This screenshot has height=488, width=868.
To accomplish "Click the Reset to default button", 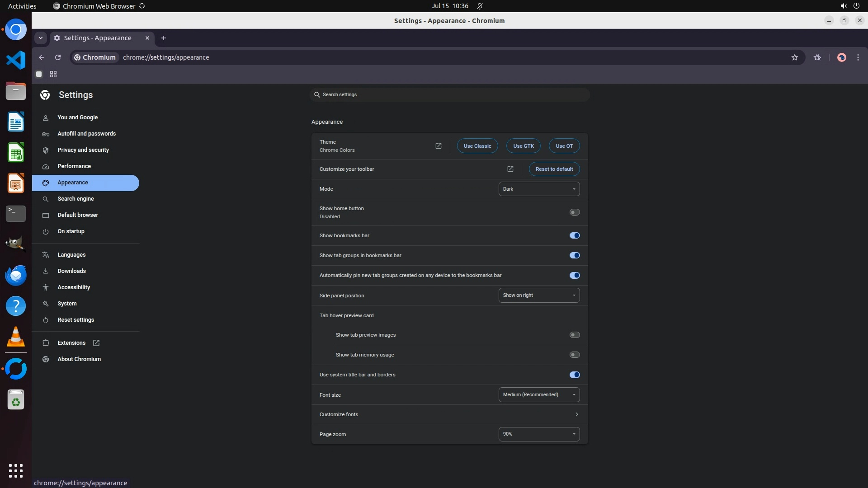I will (554, 169).
